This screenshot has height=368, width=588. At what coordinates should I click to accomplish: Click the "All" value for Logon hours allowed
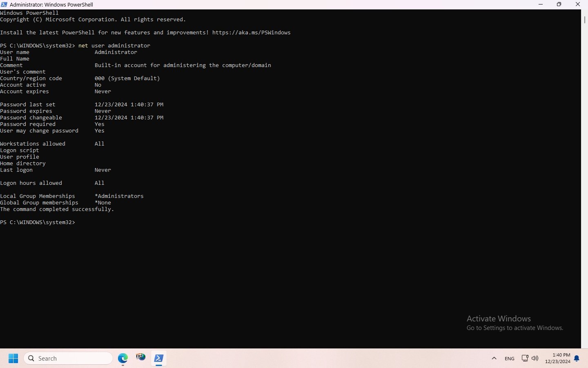[x=100, y=183]
